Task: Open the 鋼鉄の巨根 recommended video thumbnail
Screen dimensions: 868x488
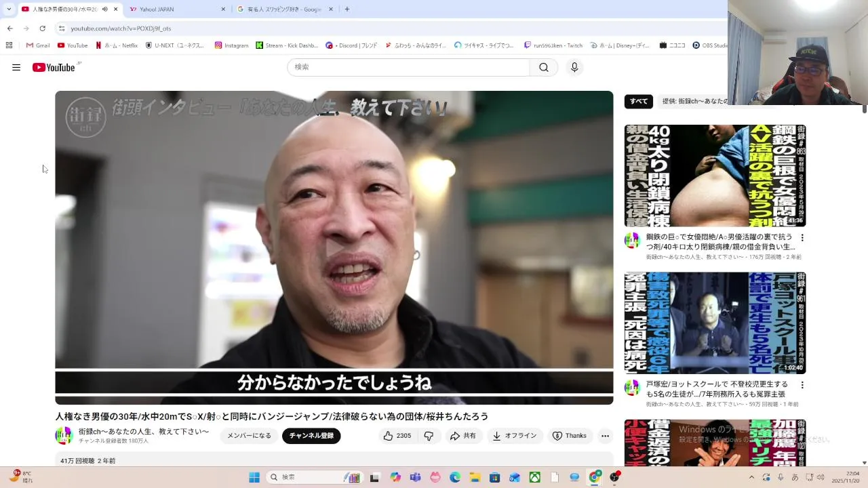Action: [715, 176]
